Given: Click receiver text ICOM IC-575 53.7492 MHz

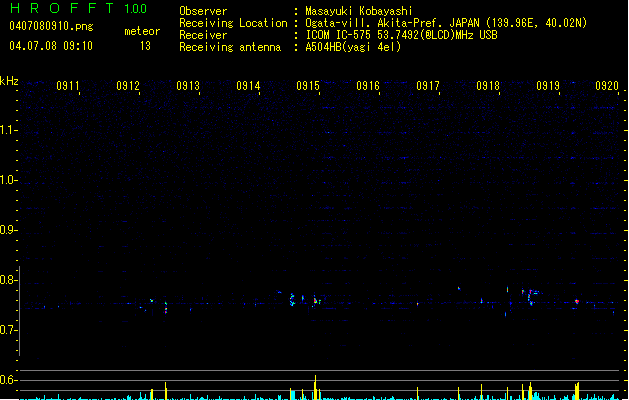Looking at the screenshot, I should 402,35.
